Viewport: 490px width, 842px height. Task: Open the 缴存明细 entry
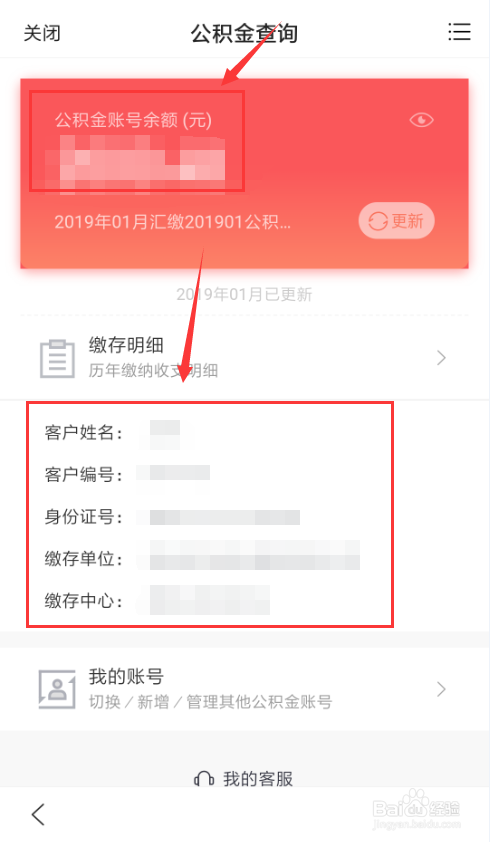point(245,358)
